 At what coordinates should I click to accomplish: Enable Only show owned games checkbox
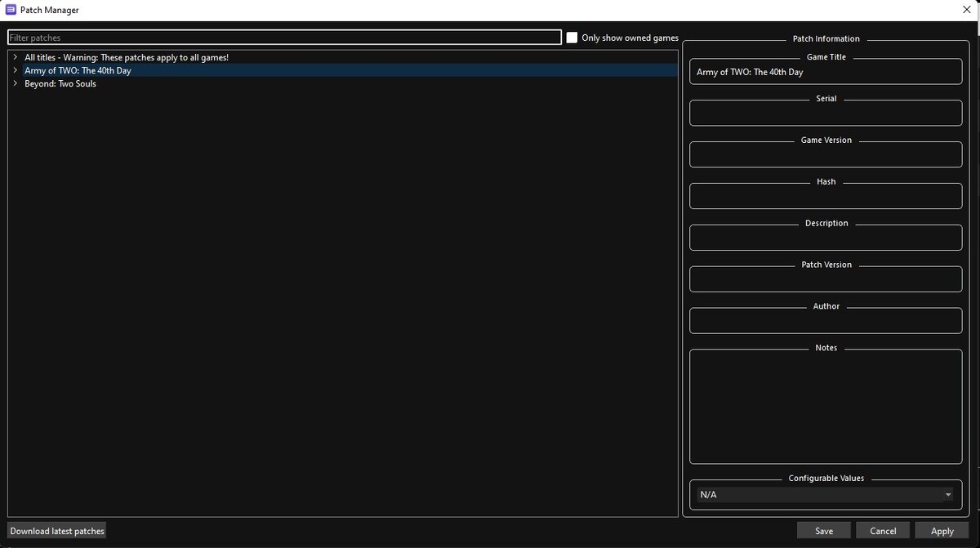click(x=572, y=38)
